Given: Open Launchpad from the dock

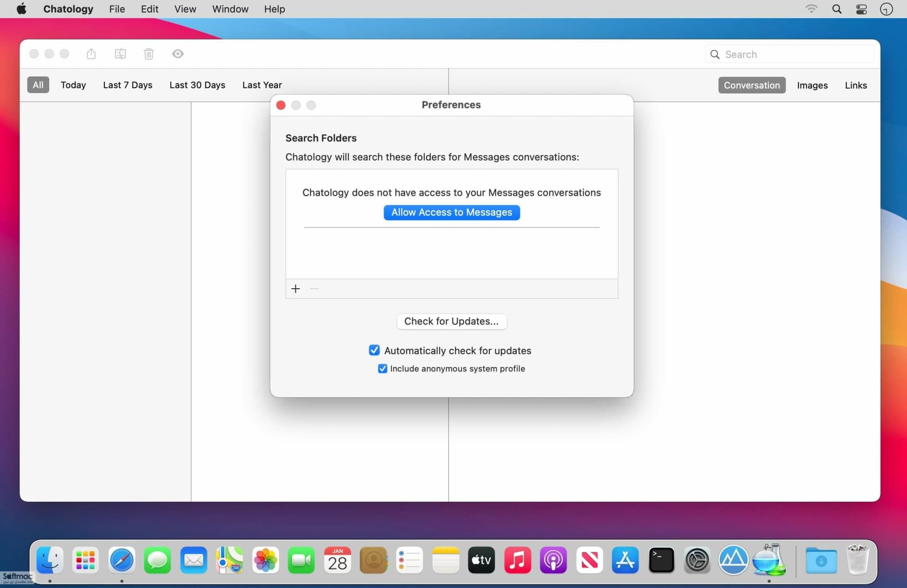Looking at the screenshot, I should click(85, 560).
